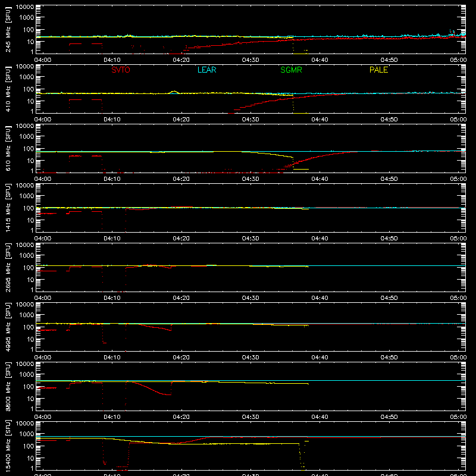Image resolution: width=476 pixels, height=476 pixels.
Task: Select the '15400 MHz [SFU]' axis label
Action: (8, 446)
